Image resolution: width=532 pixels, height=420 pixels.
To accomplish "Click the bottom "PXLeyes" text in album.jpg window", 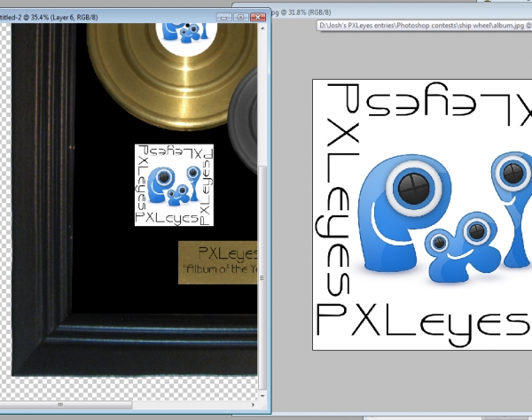I will pos(424,323).
